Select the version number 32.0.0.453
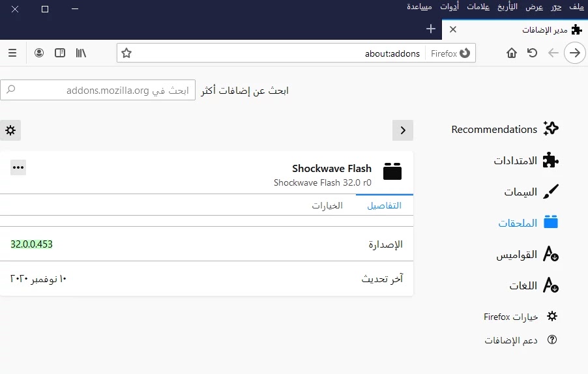 coord(31,244)
